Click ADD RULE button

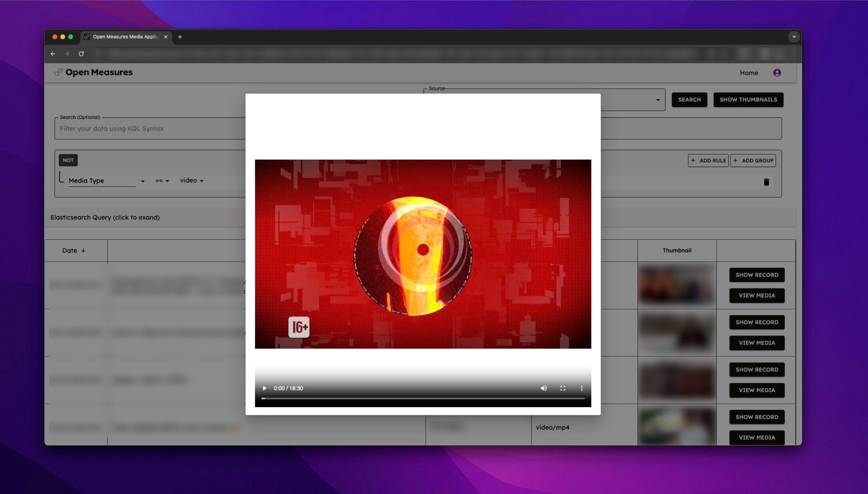pyautogui.click(x=708, y=160)
